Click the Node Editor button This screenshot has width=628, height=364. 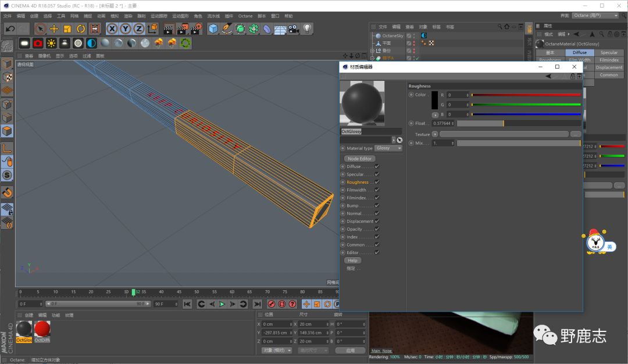coord(359,159)
